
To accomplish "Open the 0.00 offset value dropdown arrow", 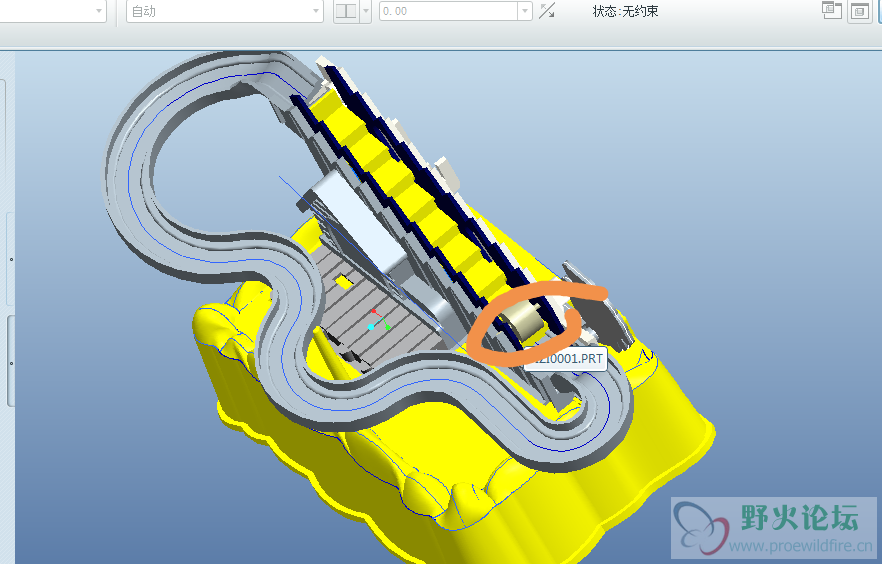I will 525,11.
